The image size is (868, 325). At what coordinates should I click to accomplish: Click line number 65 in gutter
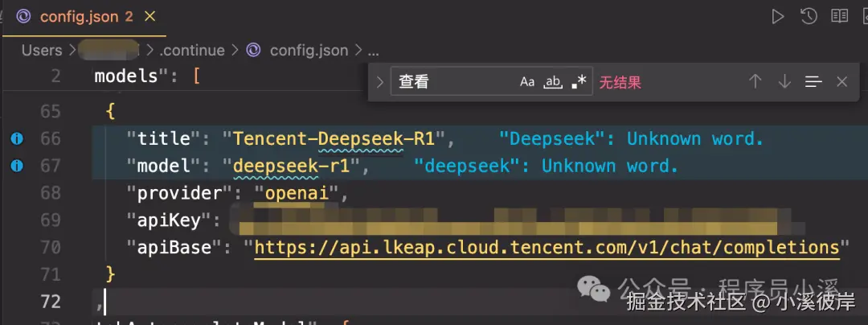click(51, 111)
